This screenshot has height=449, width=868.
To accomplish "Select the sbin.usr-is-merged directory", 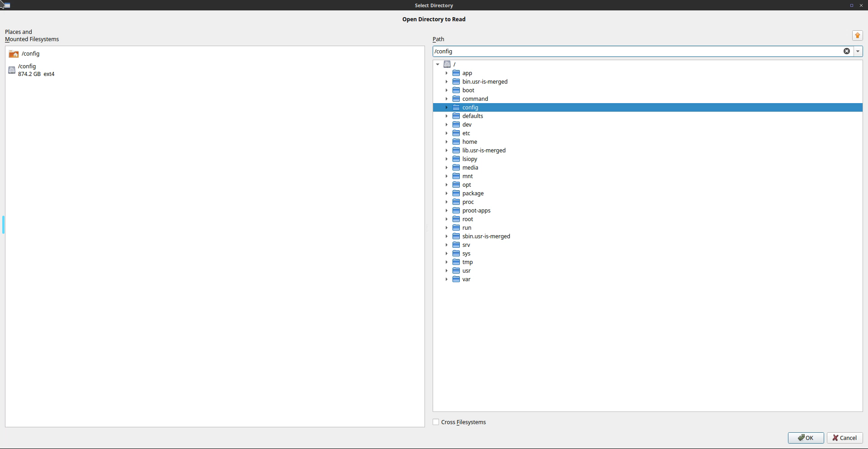I will [x=486, y=236].
